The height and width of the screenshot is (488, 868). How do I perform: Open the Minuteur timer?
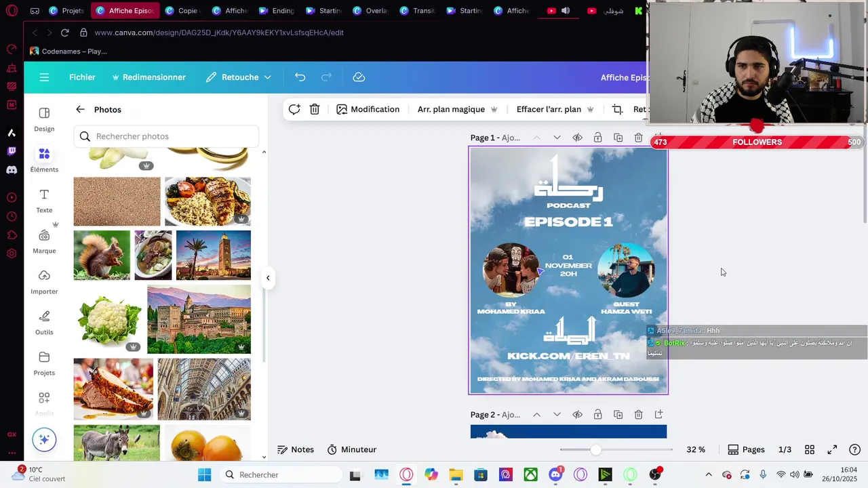[352, 449]
